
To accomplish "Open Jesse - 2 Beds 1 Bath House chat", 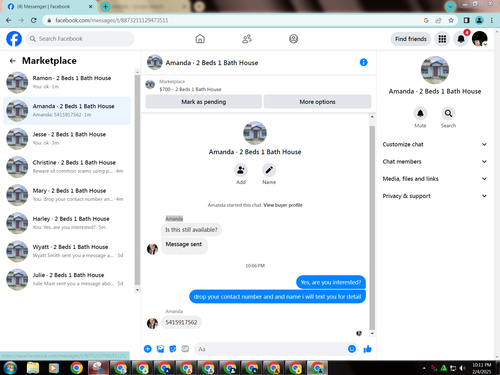I will (67, 139).
